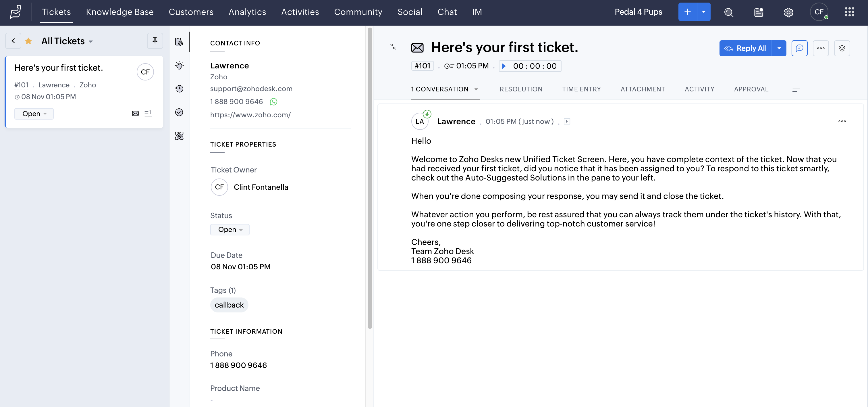Viewport: 868px width, 407px height.
Task: Star the All Tickets list
Action: coord(29,41)
